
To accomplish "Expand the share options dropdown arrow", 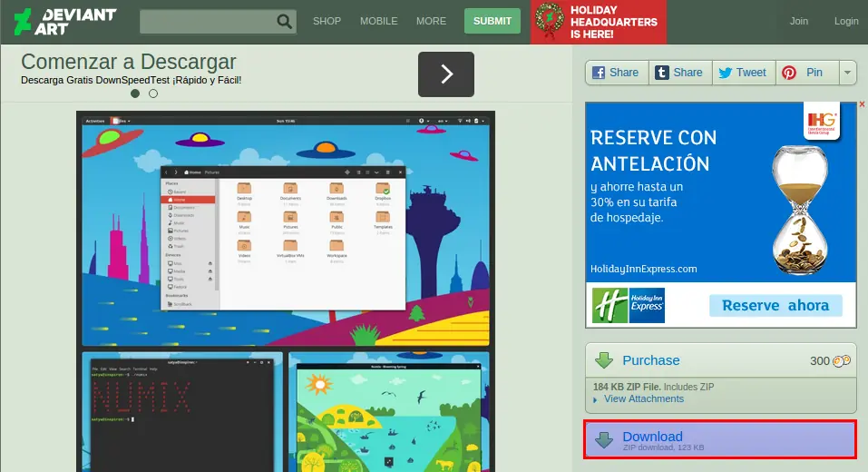I will tap(847, 73).
